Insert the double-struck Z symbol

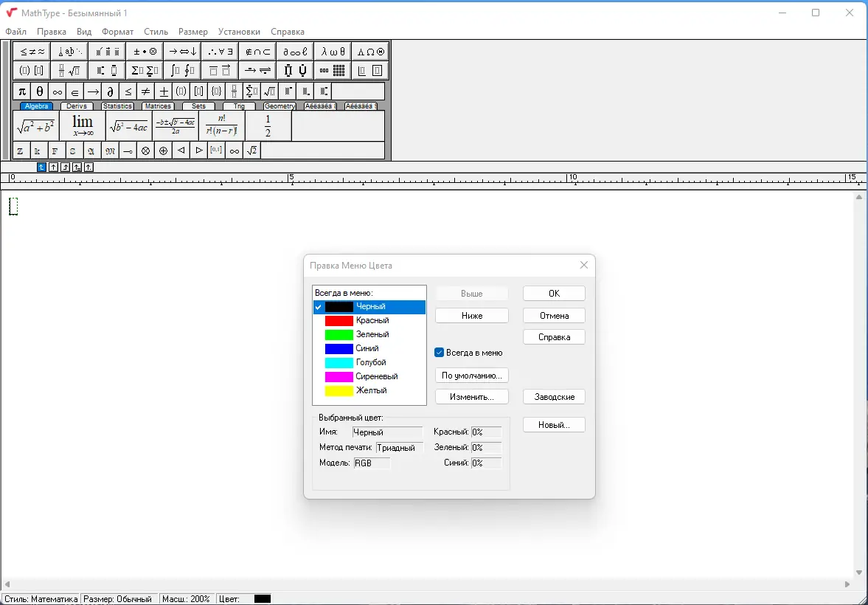point(21,151)
